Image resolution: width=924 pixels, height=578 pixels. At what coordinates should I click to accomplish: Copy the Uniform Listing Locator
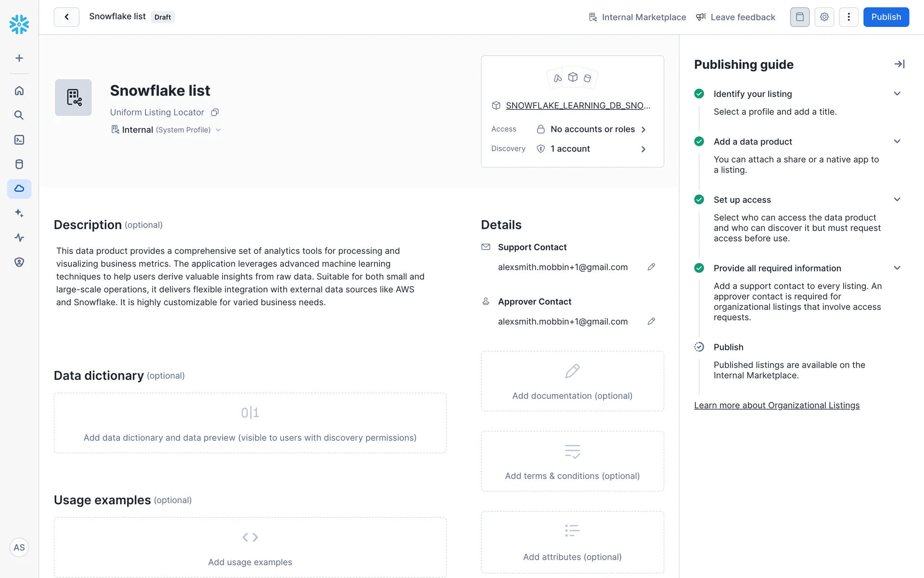[215, 112]
